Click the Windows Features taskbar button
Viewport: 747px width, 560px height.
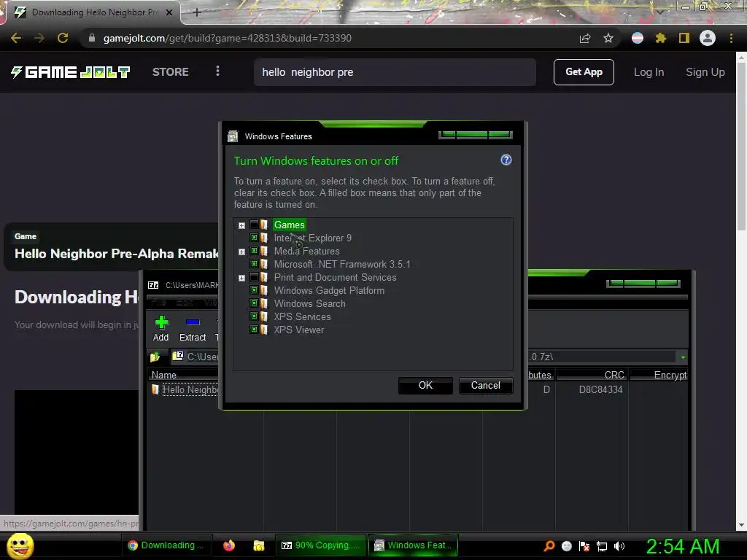tap(413, 545)
